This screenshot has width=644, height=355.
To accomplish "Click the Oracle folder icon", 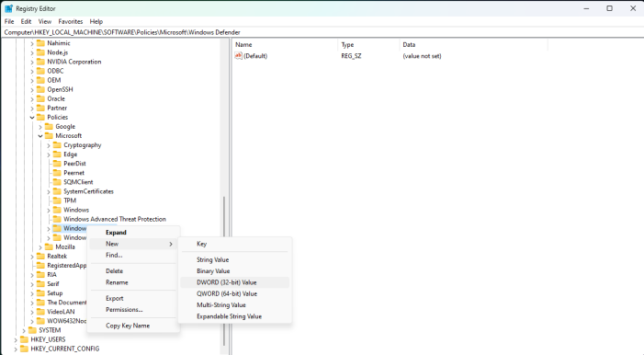I will pyautogui.click(x=40, y=98).
